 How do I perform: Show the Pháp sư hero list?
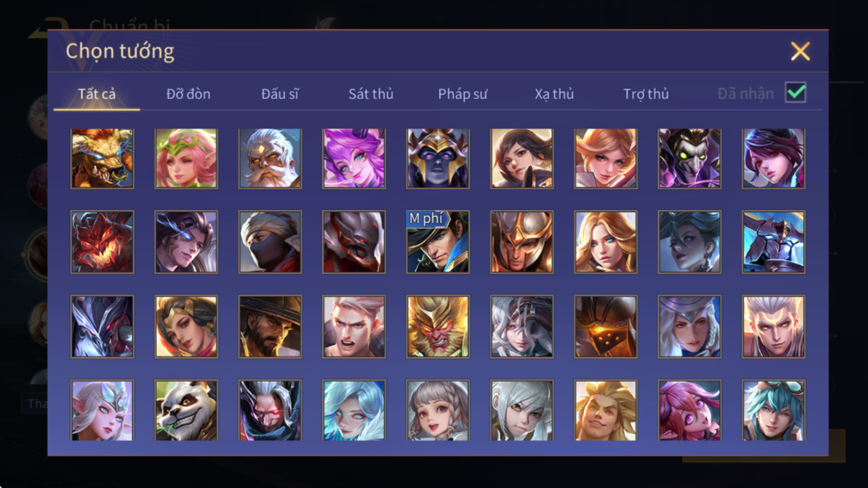(462, 94)
